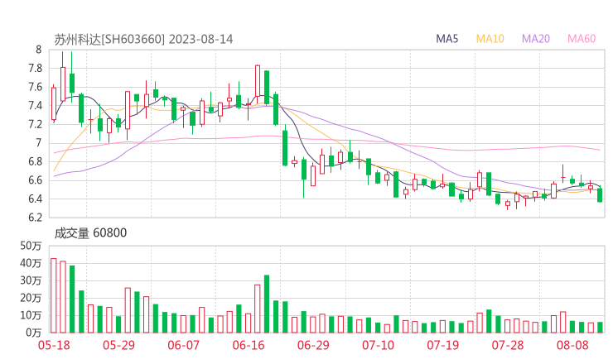Select the tallest green volume bar after 06-16
613x364 pixels.
(x=267, y=304)
